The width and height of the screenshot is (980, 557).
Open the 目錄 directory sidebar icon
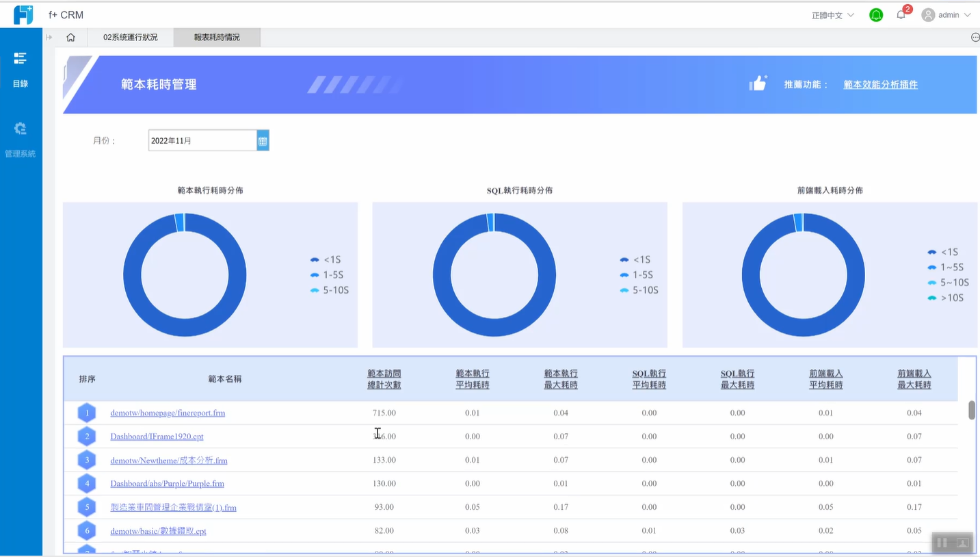[21, 59]
